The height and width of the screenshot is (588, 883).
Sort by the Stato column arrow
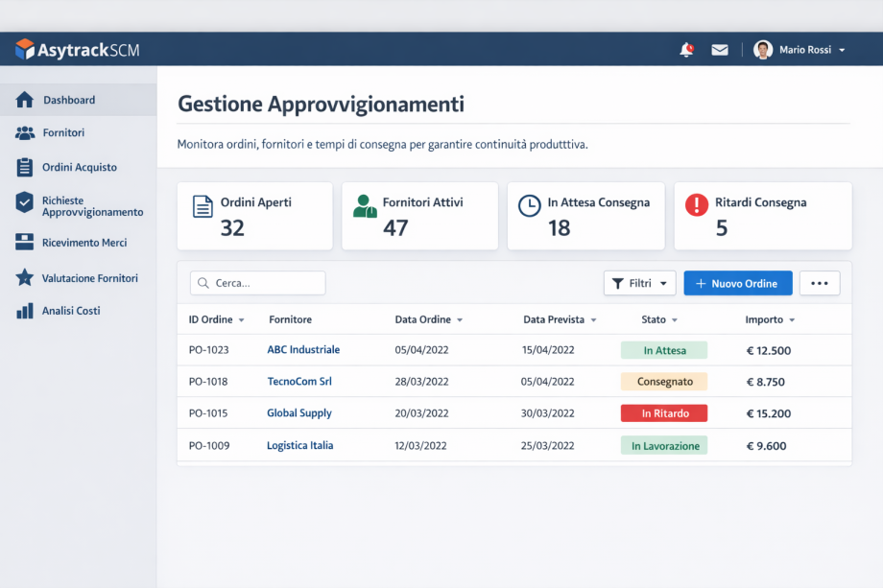point(674,320)
